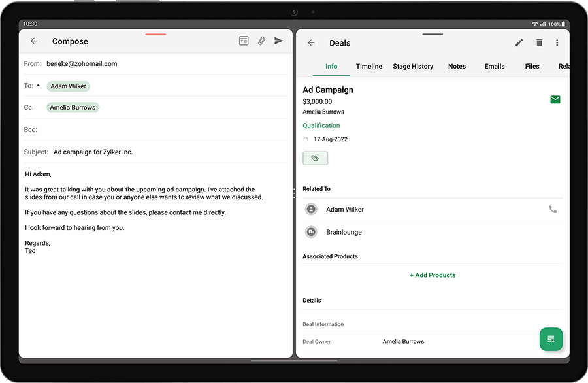Open the Stage History tab
Image resolution: width=588 pixels, height=383 pixels.
point(413,67)
